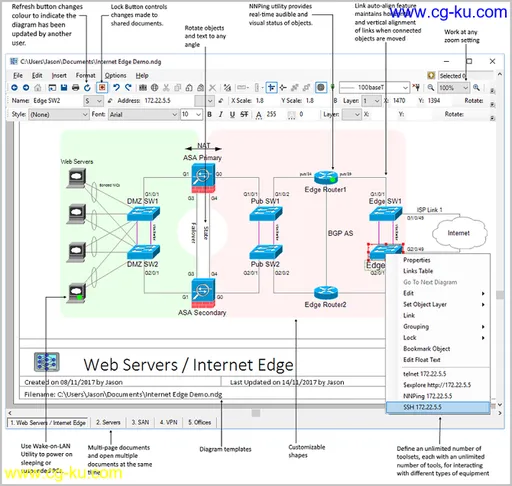Click the Address field 172.22.5.5
This screenshot has height=486, width=512.
coord(168,101)
